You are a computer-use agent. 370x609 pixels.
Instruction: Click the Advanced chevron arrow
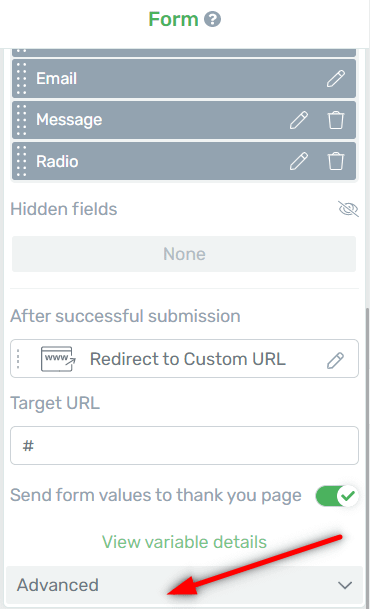tap(345, 585)
